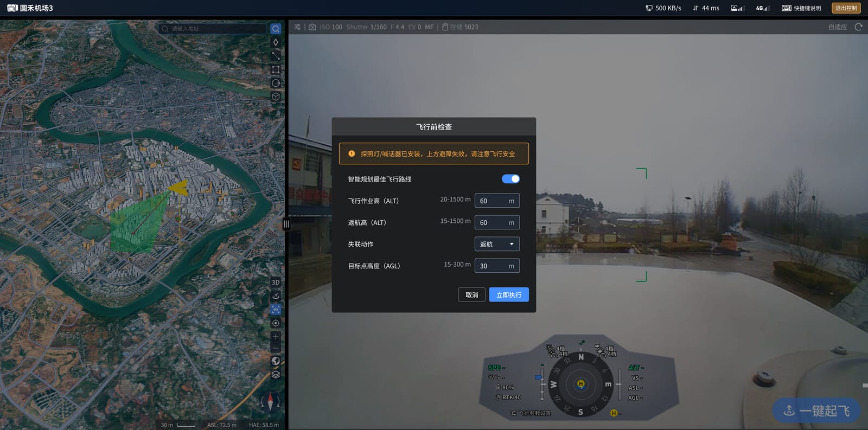Click the 一键起飞 one-key takeoff button
This screenshot has height=430, width=868.
pos(816,410)
